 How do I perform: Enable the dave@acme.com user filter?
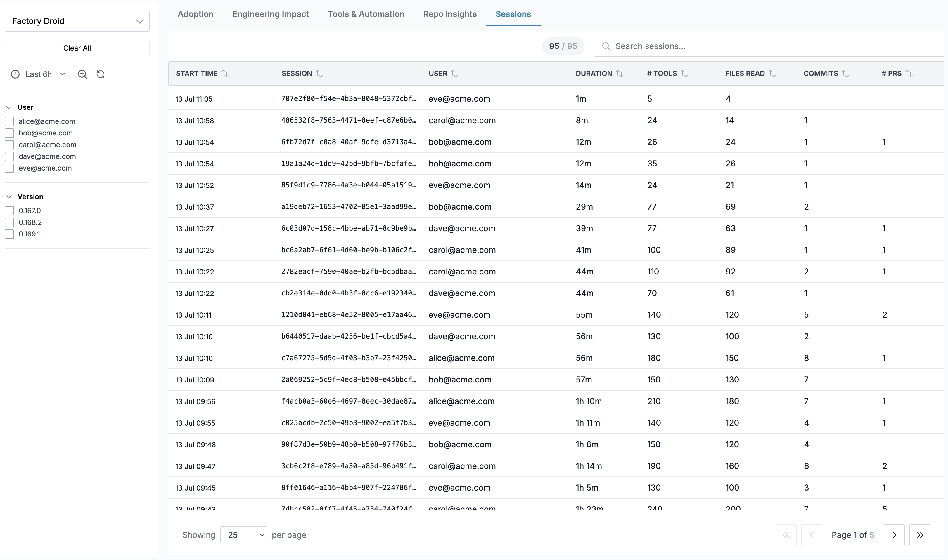tap(9, 156)
